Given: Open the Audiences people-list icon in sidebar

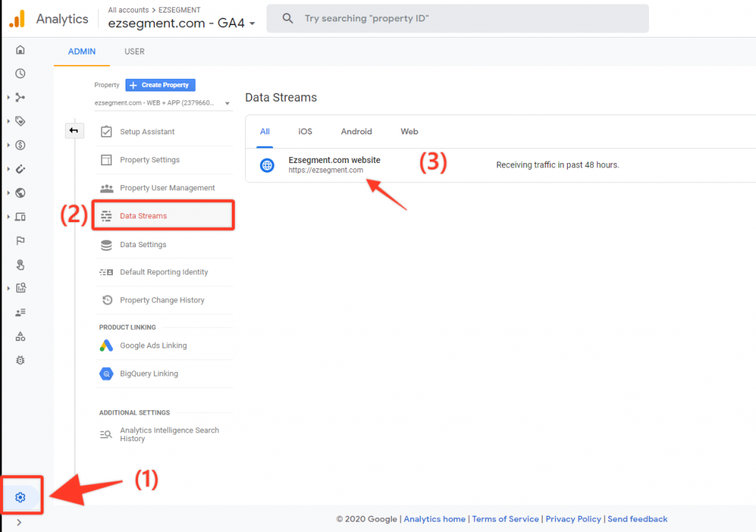Looking at the screenshot, I should (x=20, y=312).
